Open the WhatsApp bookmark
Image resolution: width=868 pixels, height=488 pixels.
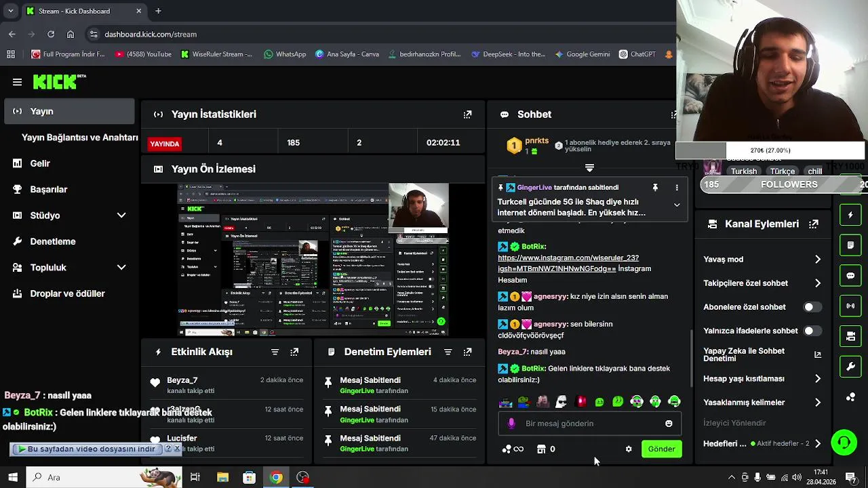(x=285, y=54)
